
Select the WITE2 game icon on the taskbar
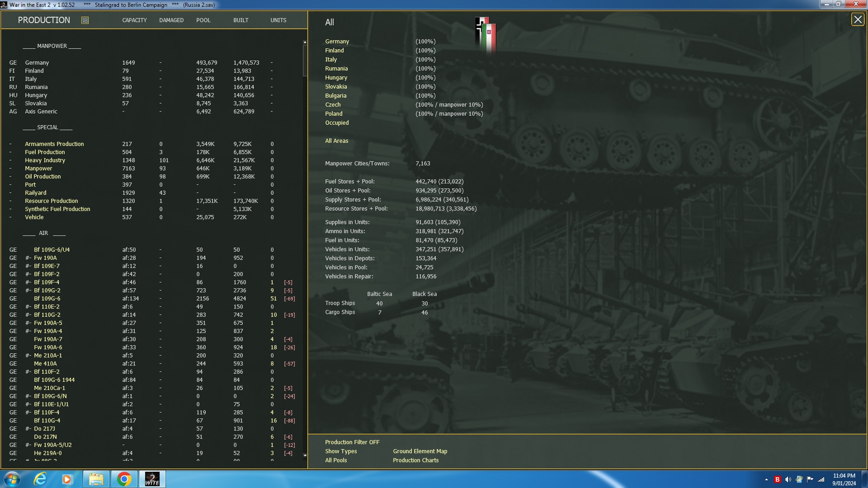pyautogui.click(x=152, y=479)
